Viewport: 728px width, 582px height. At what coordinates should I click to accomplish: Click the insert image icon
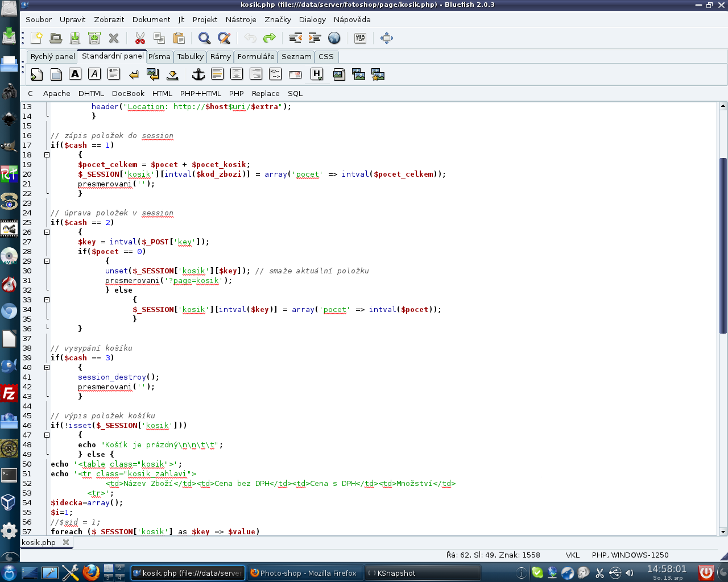[339, 74]
